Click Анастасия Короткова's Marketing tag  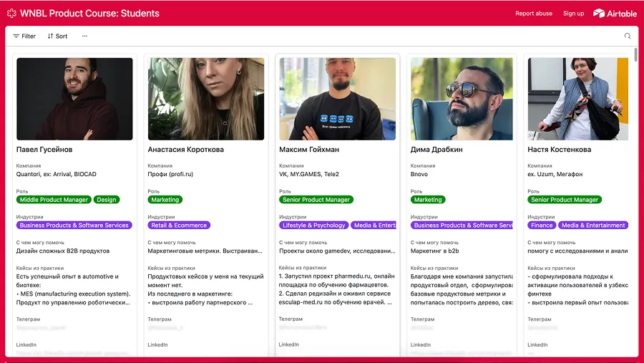tap(165, 200)
